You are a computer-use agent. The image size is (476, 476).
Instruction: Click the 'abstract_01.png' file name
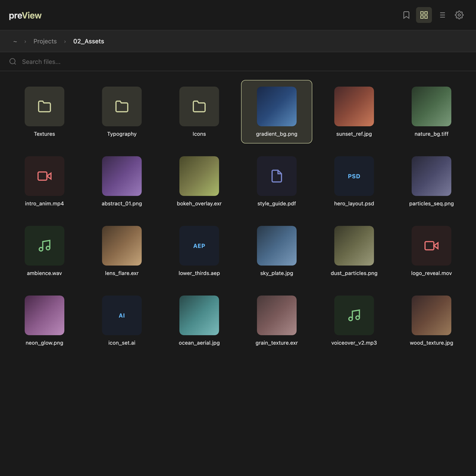tap(122, 203)
